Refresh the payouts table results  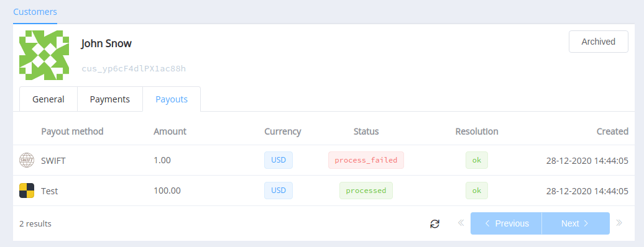(x=435, y=223)
